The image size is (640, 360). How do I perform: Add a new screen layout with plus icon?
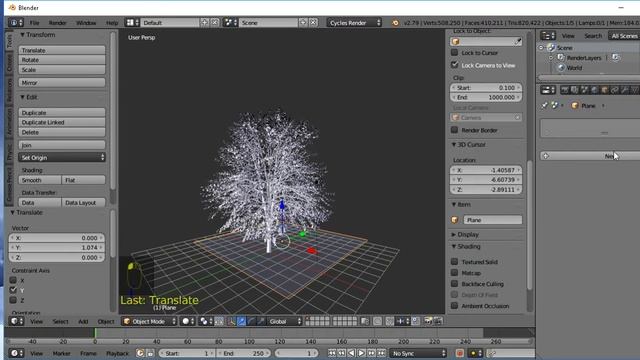[x=205, y=22]
